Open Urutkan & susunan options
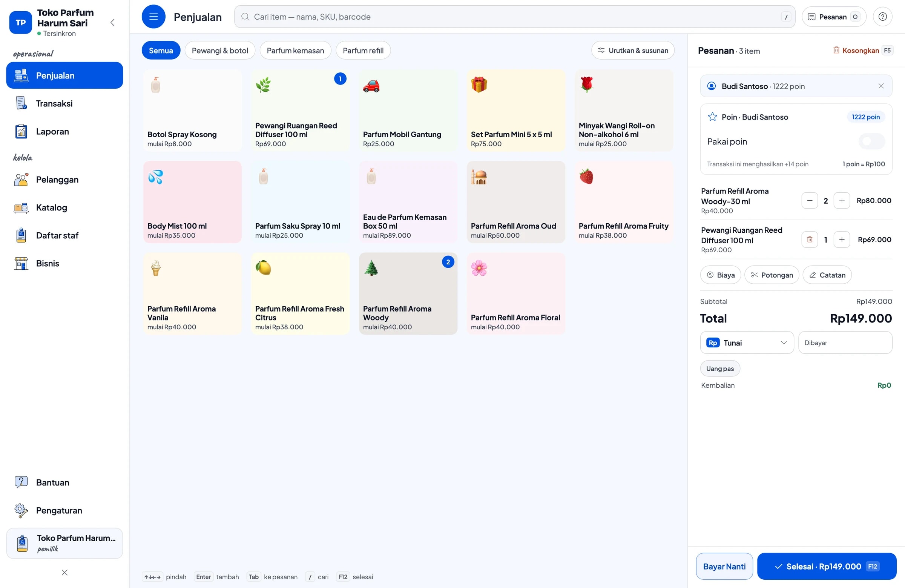 pyautogui.click(x=632, y=51)
